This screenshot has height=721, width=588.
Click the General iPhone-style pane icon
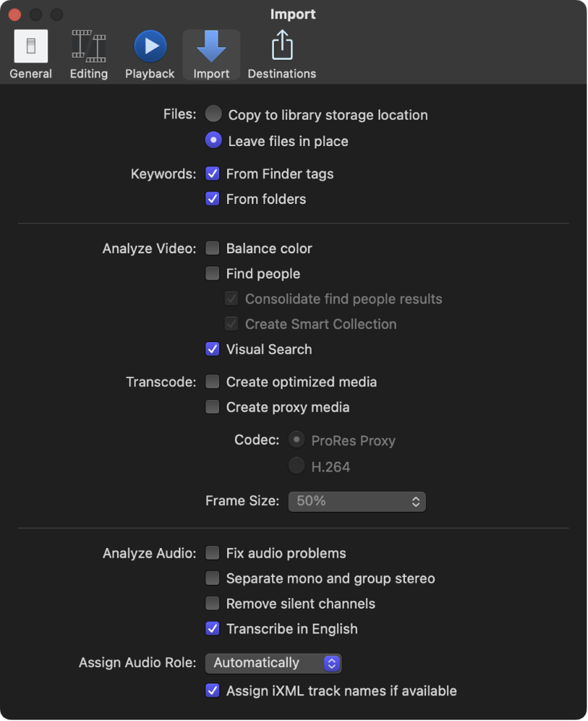30,45
